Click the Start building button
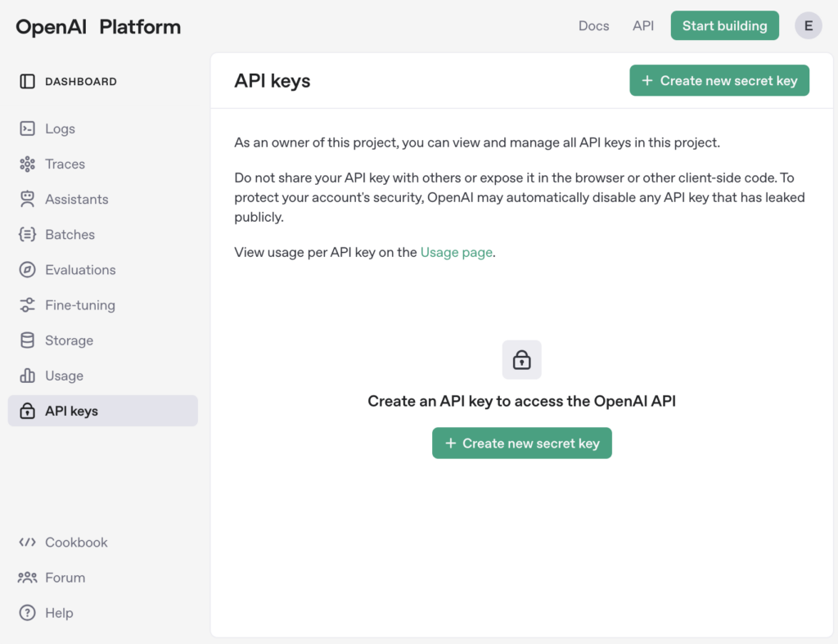Screen dimensions: 838x644 [725, 25]
